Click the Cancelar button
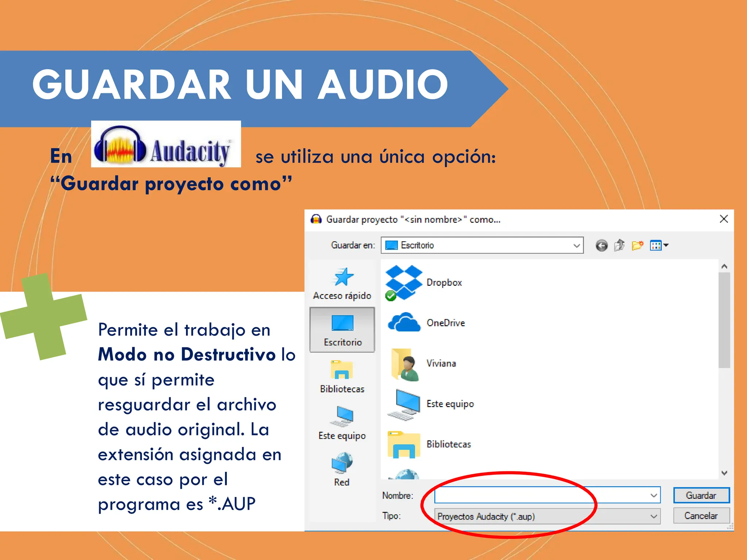Viewport: 747px width, 560px height. pos(701,516)
